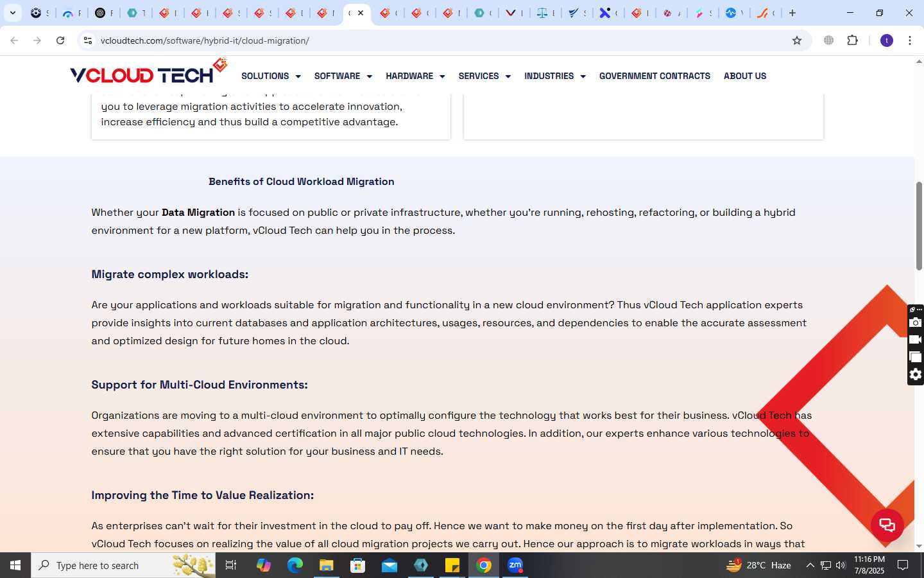Screen dimensions: 924x578
Task: Open the volume control in the tray
Action: [x=841, y=565]
